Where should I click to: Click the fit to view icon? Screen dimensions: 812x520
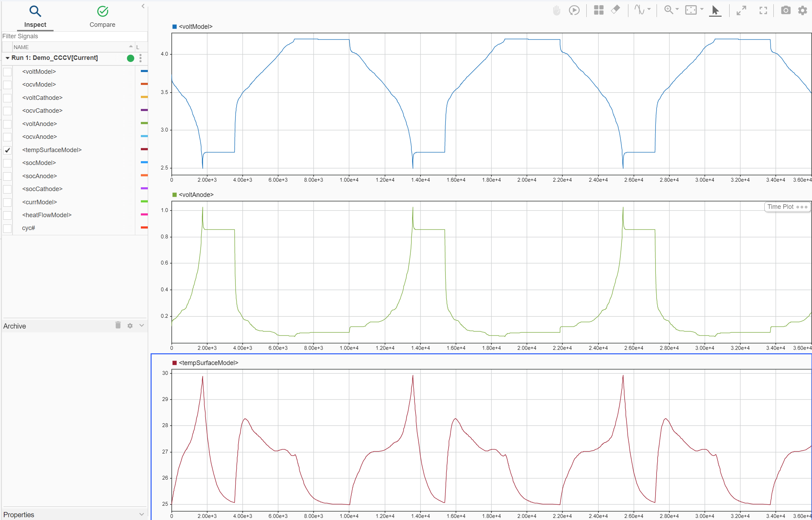tap(691, 10)
